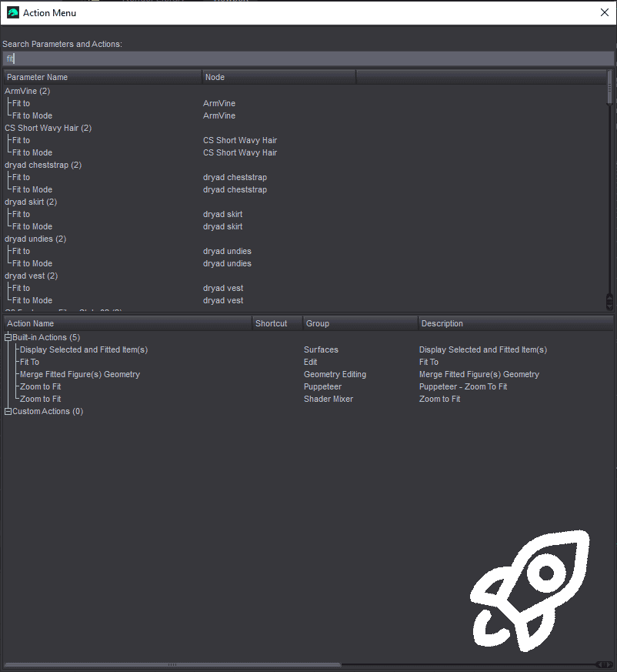Collapse the Built-in Actions group
Screen dimensions: 617x672
coord(8,338)
